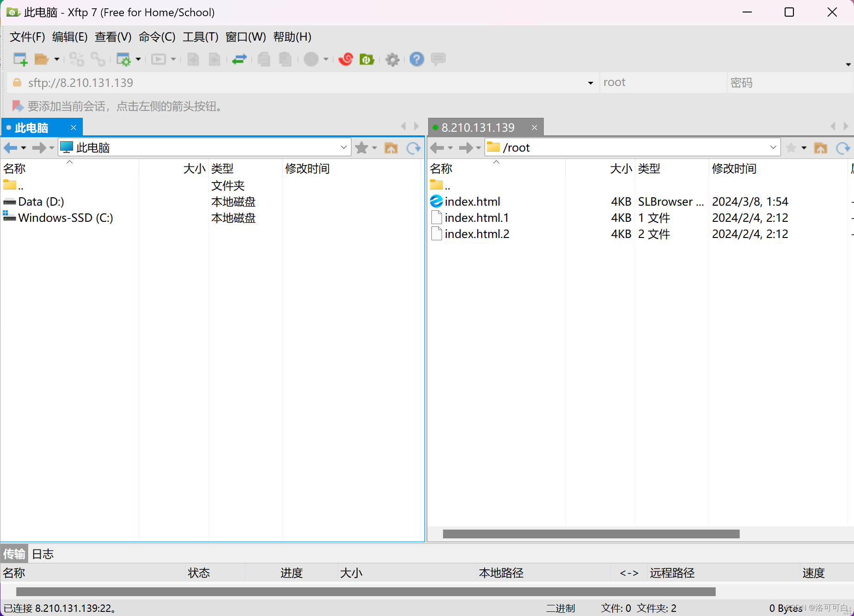Launch Xshell via red swirl icon
This screenshot has width=854, height=616.
[346, 59]
